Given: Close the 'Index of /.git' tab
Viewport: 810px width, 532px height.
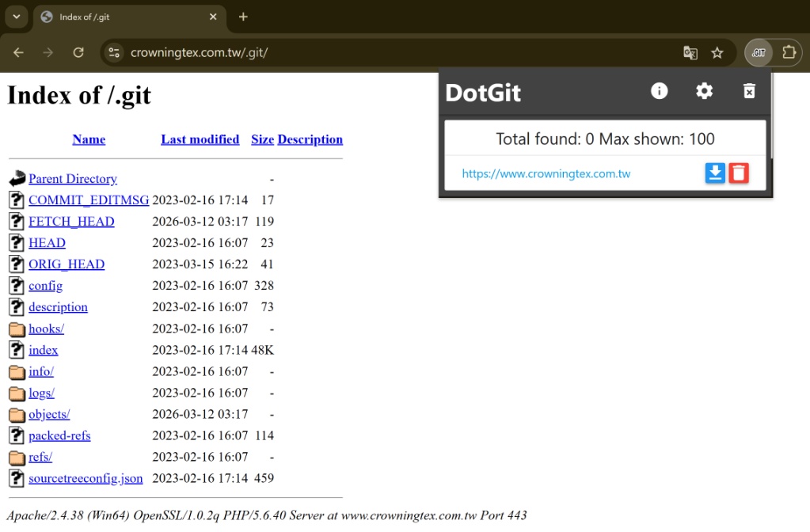Looking at the screenshot, I should click(213, 17).
